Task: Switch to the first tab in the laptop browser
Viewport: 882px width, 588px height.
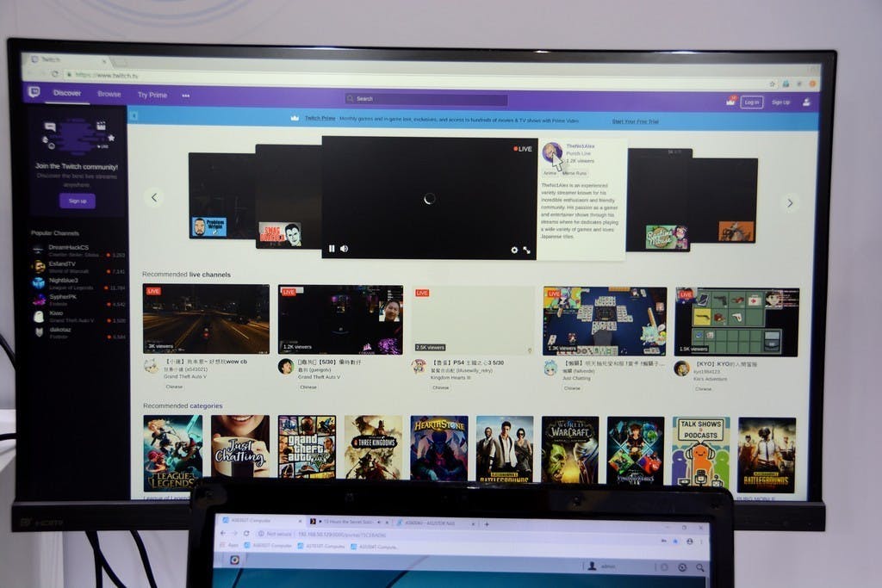Action: 262,521
